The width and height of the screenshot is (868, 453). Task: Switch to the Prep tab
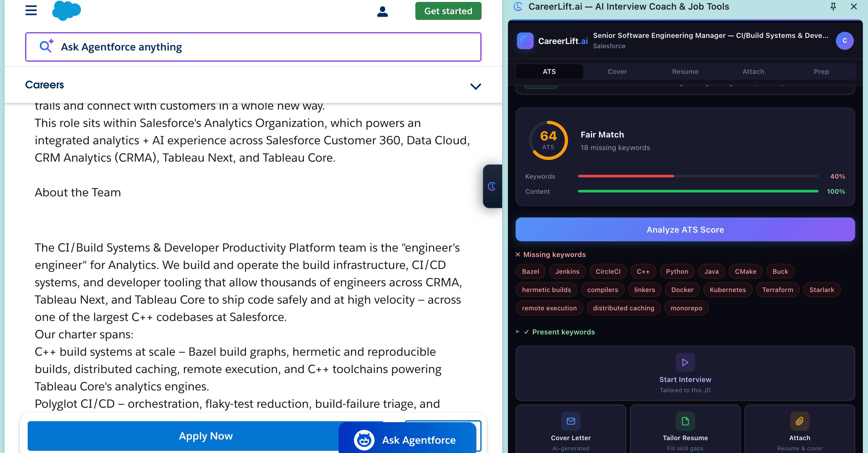tap(821, 71)
